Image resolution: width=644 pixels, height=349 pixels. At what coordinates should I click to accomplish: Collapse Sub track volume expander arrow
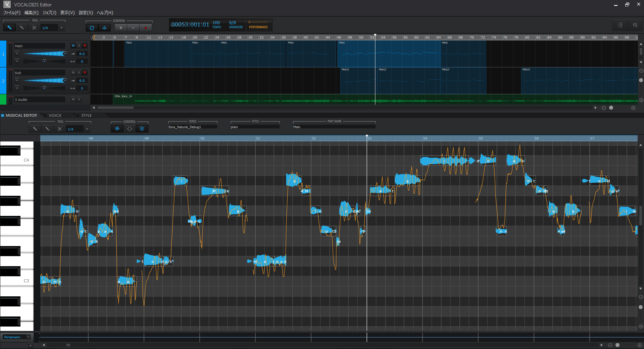(x=17, y=80)
